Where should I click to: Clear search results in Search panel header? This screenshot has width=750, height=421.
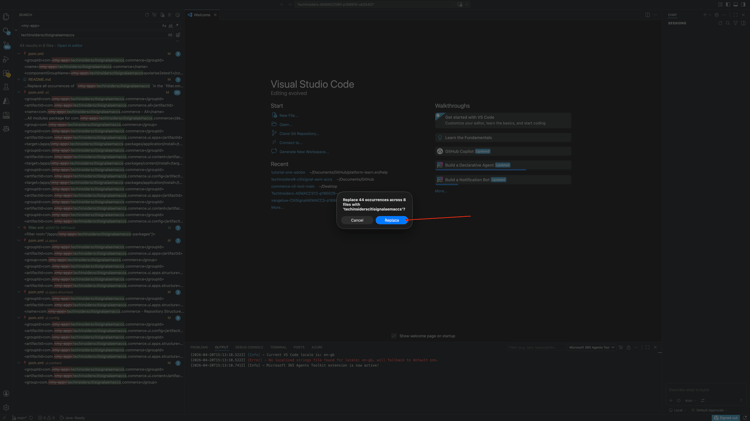(x=154, y=15)
